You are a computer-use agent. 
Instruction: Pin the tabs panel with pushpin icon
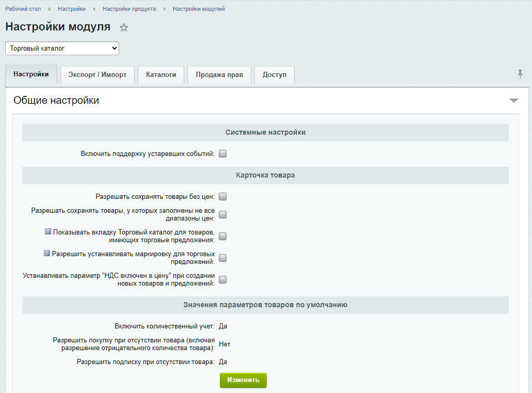(520, 73)
